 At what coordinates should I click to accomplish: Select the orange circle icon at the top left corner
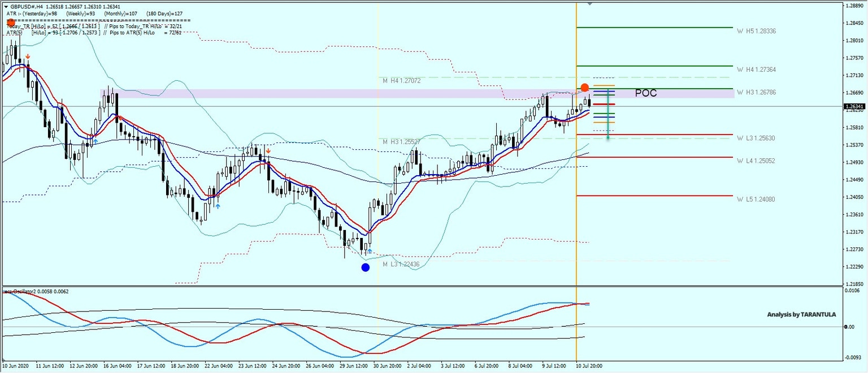(10, 23)
